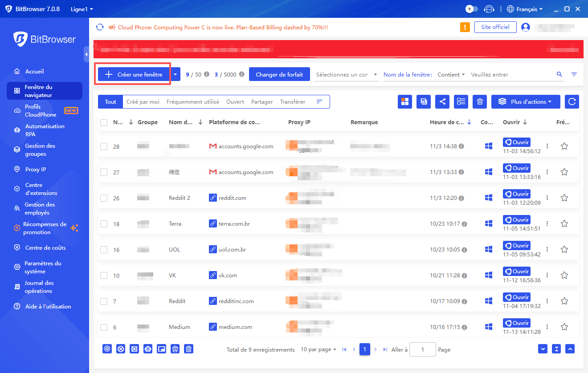Check the select-all checkbox in the table header
588x373 pixels.
coord(103,122)
